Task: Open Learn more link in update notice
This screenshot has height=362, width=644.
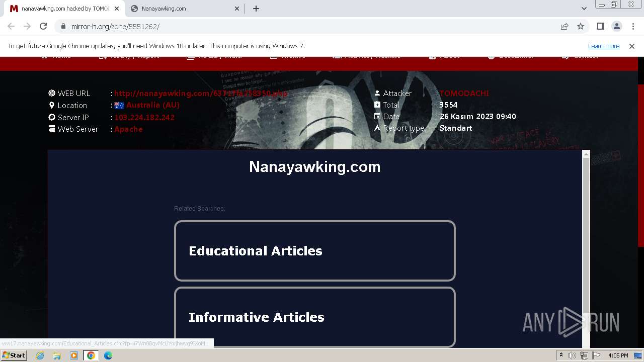Action: click(x=604, y=46)
